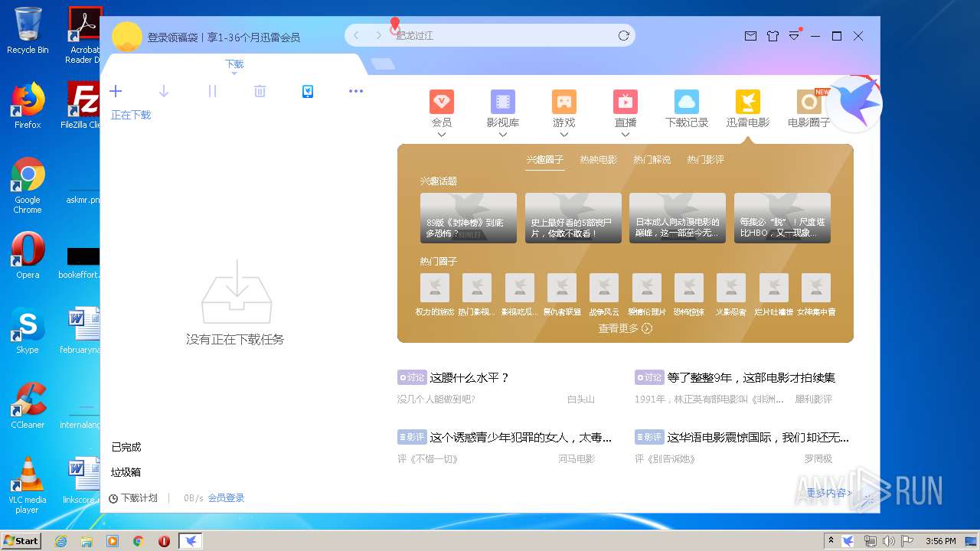This screenshot has width=980, height=551.
Task: Click the user avatar icon
Action: pyautogui.click(x=127, y=37)
